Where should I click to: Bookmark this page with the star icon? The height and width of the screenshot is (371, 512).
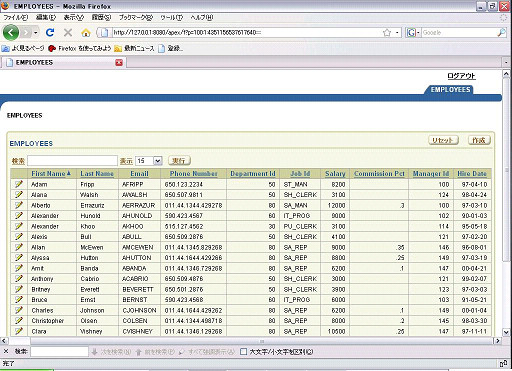[x=387, y=32]
